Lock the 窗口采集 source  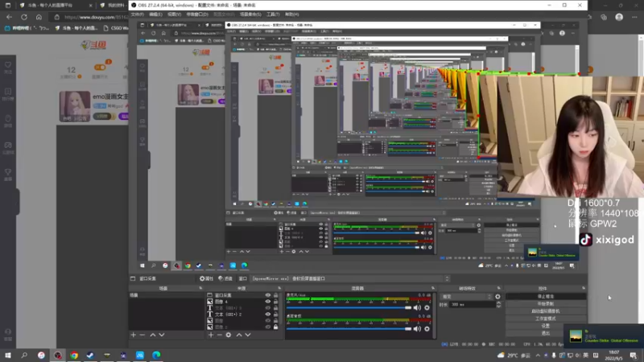tap(275, 295)
